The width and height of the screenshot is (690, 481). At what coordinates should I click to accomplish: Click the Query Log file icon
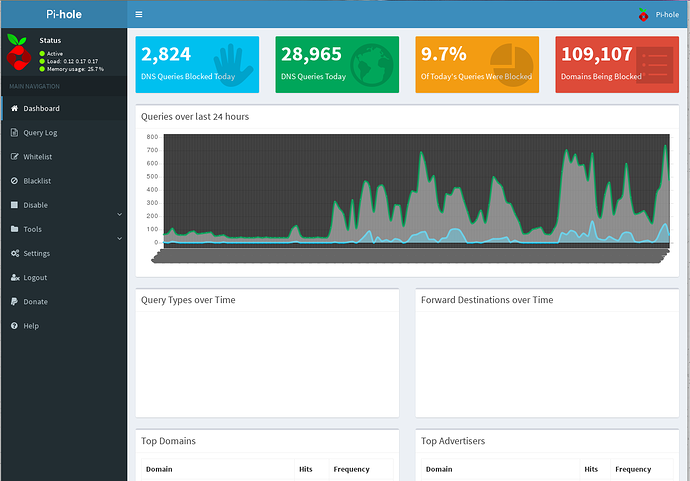[x=14, y=132]
